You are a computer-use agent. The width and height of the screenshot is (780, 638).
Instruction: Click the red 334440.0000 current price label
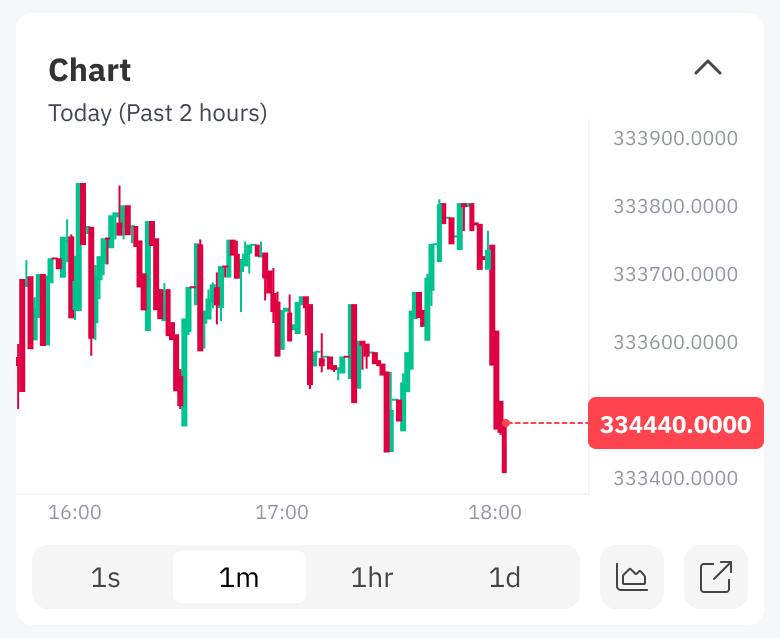tap(676, 424)
